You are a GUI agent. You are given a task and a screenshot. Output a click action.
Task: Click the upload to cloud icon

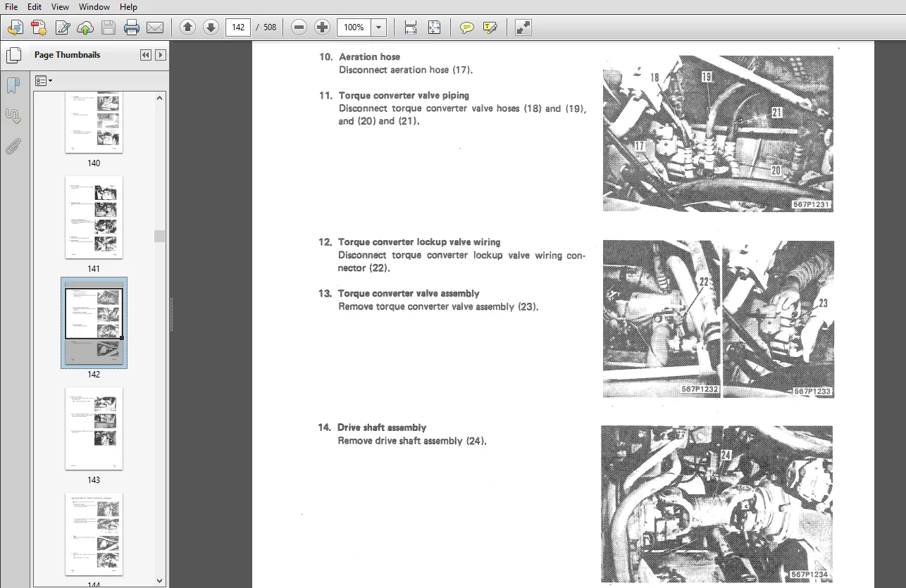(85, 27)
